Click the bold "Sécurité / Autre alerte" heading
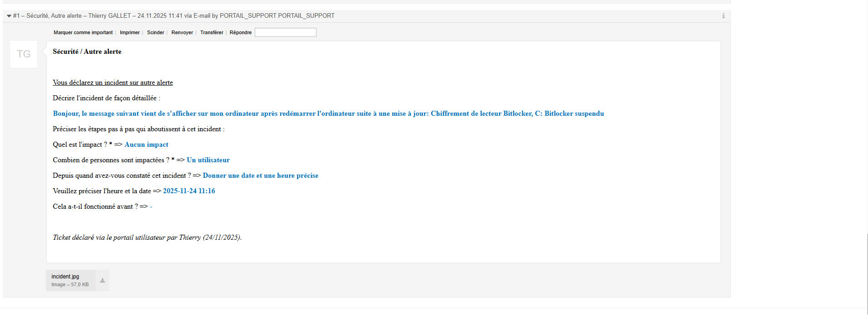The height and width of the screenshot is (319, 868). [87, 52]
